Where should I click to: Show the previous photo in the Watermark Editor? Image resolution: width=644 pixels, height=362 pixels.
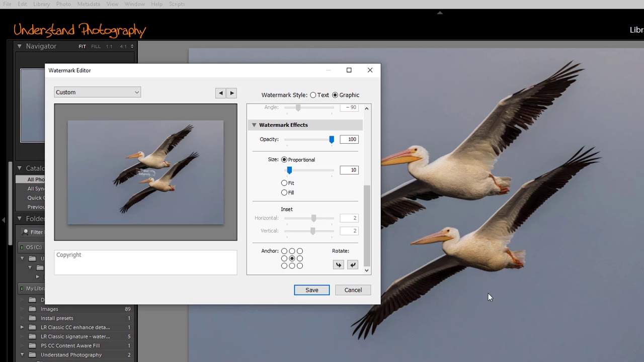tap(220, 93)
